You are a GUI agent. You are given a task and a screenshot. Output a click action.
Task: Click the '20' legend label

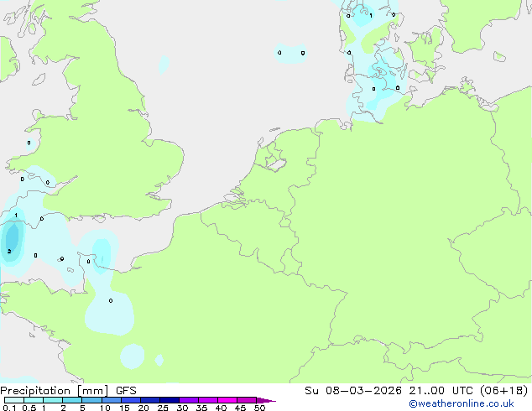143,408
